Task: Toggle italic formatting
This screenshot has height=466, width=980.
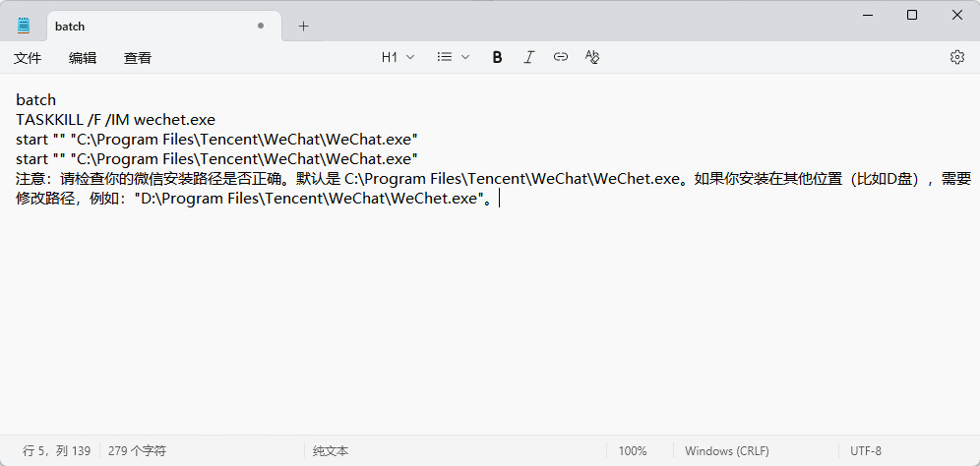Action: point(529,57)
